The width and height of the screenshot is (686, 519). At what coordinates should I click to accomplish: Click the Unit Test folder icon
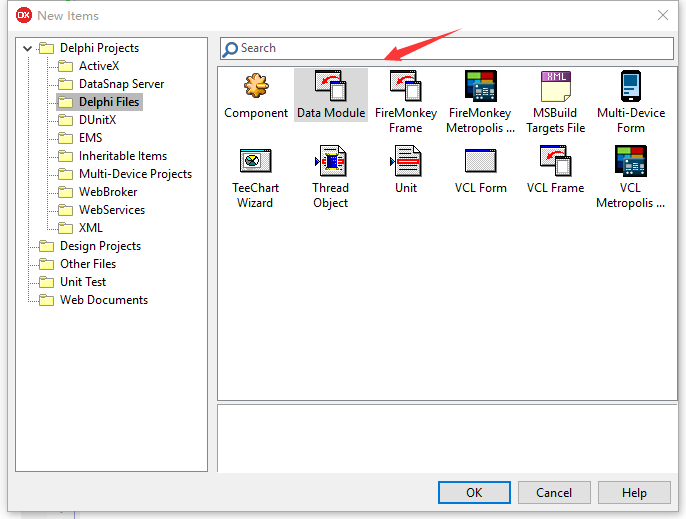point(46,282)
